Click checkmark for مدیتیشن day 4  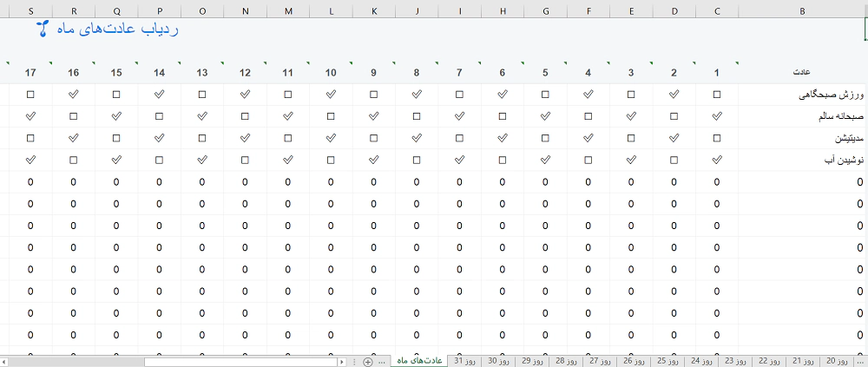[589, 137]
